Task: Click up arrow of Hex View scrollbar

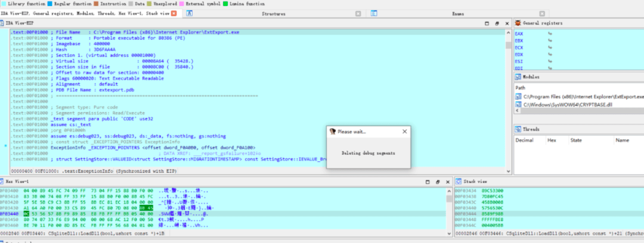Action: tap(449, 191)
